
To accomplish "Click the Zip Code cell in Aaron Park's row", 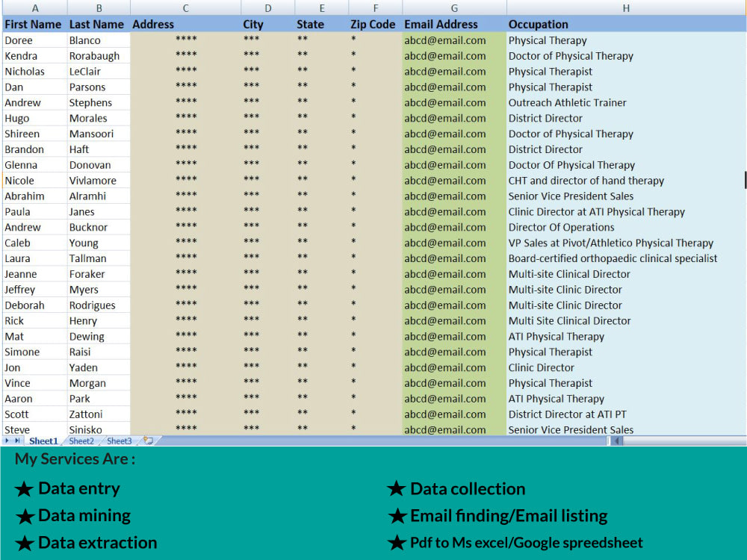I will [376, 399].
